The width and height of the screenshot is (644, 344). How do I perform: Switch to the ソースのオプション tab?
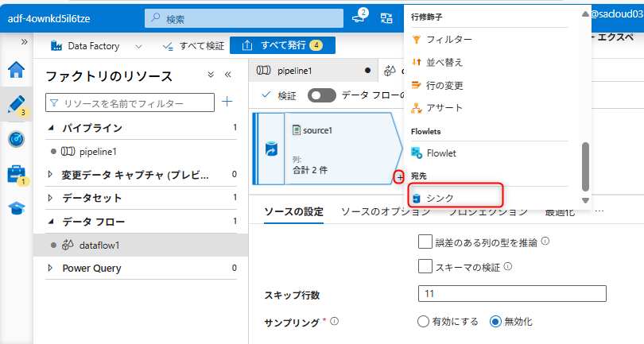coord(385,211)
